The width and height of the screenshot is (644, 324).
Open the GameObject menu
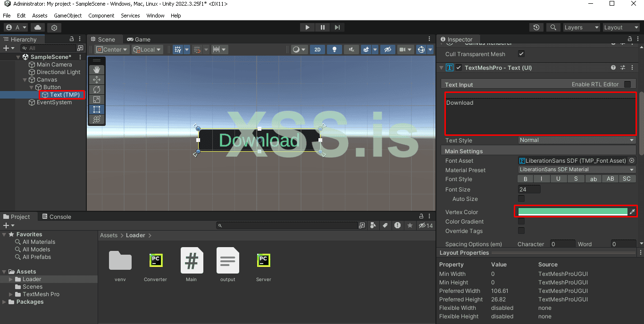tap(67, 16)
